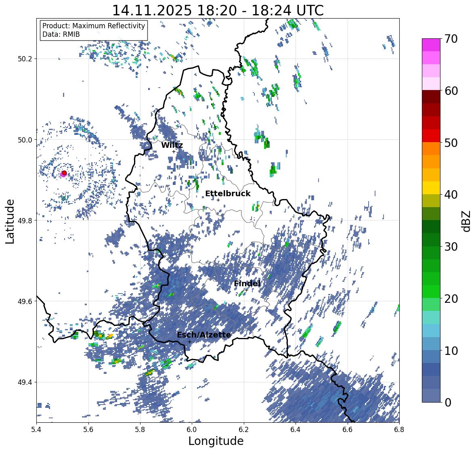Click the 10 value on the colorbar

pyautogui.click(x=451, y=350)
